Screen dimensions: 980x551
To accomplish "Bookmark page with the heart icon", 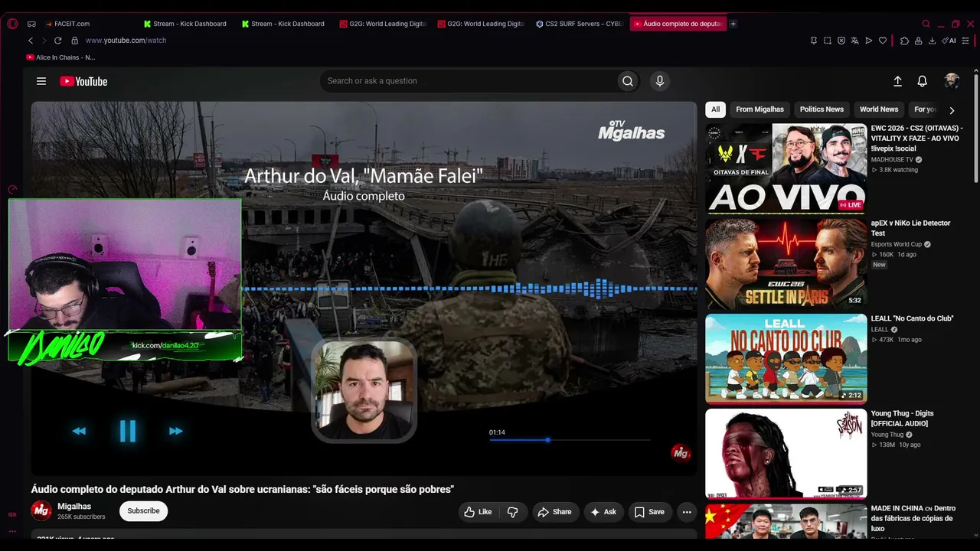I will (883, 41).
